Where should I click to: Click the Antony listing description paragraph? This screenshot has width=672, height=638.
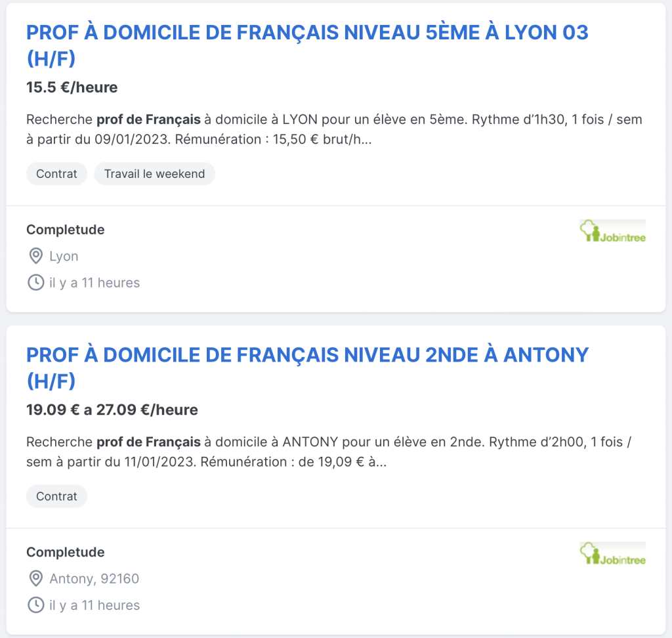pos(329,452)
